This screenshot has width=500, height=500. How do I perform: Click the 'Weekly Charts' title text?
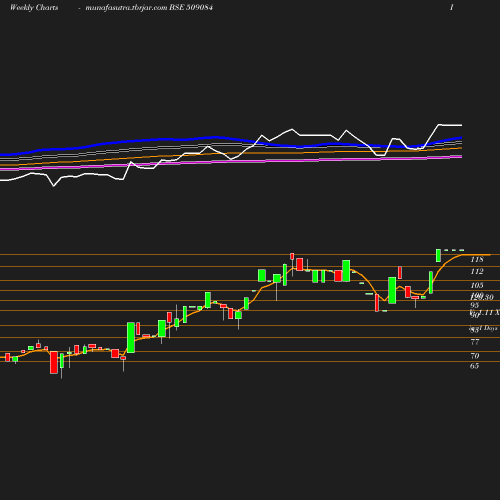pos(34,7)
